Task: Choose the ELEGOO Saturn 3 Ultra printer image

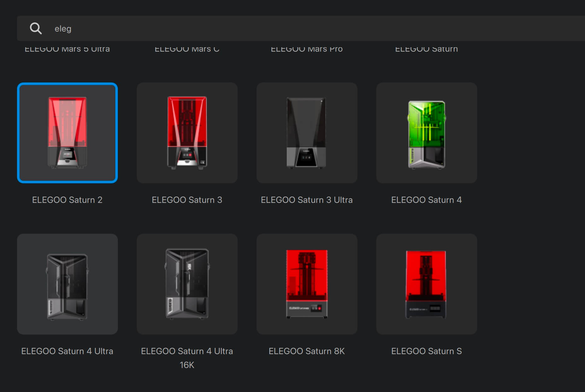Action: point(307,133)
